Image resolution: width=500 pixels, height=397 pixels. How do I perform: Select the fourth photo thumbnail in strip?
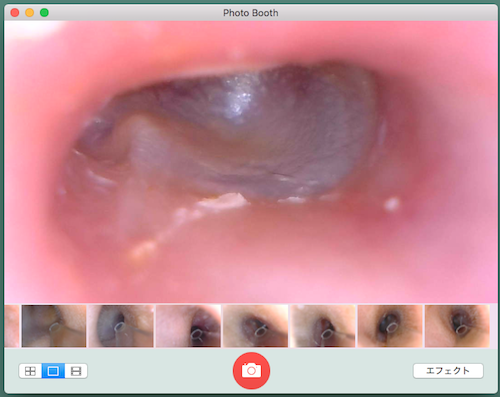(x=255, y=326)
